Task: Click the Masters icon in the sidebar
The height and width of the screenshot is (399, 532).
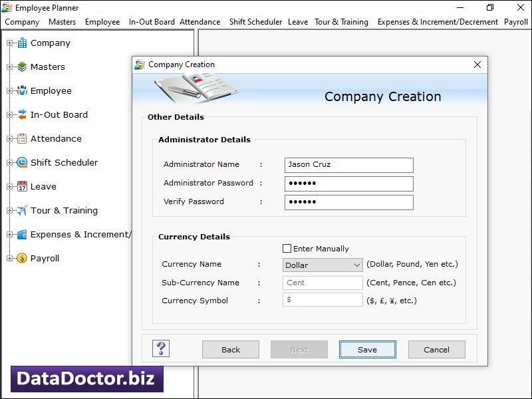Action: tap(22, 66)
